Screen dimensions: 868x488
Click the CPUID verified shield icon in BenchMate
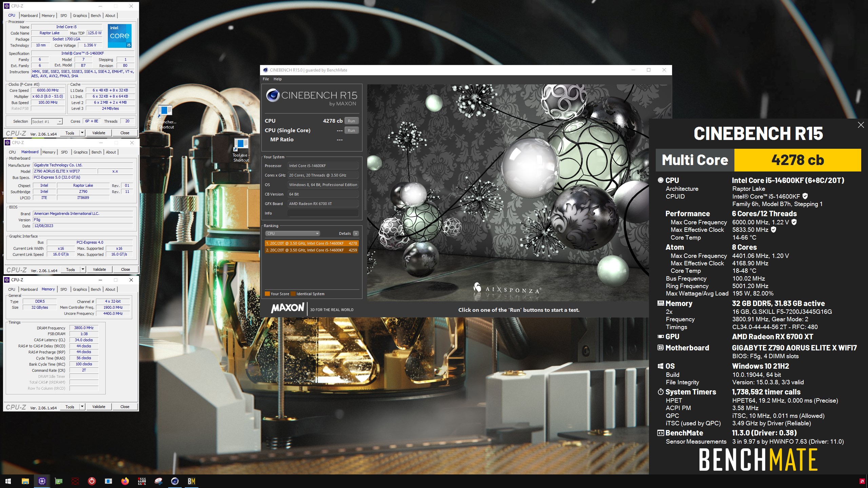805,196
